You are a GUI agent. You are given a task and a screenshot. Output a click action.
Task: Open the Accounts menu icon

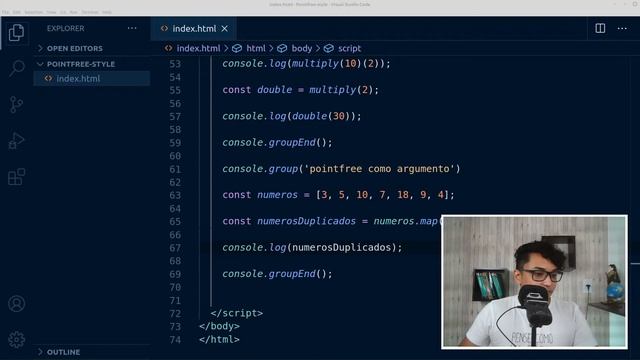pos(16,304)
